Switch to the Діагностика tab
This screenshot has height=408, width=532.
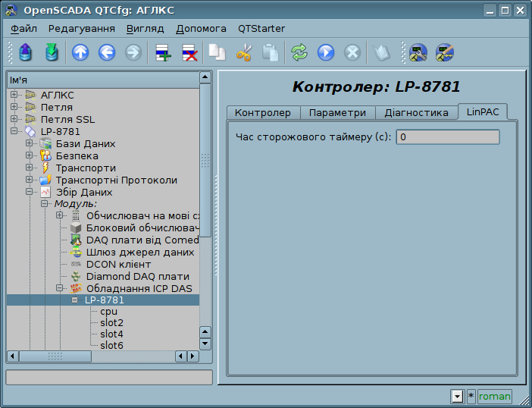(x=416, y=112)
